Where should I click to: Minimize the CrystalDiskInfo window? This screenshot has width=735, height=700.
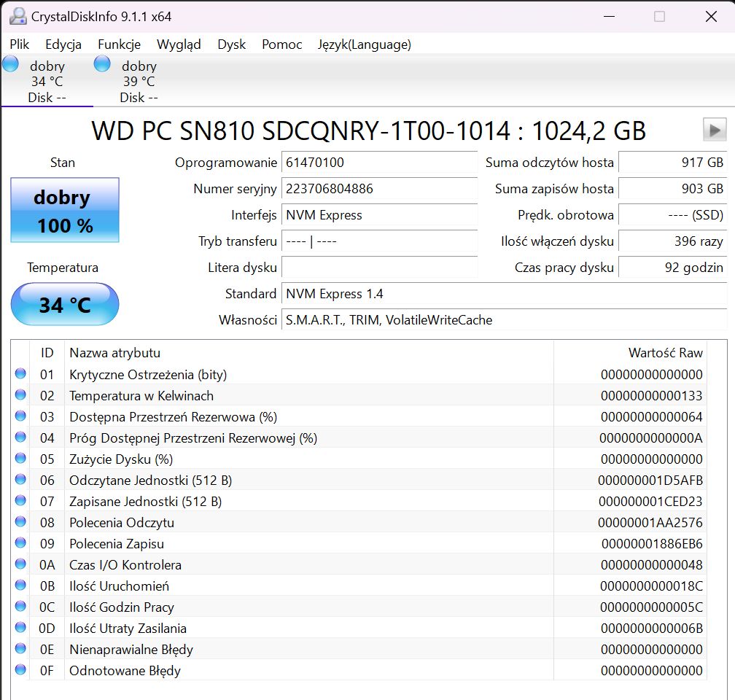610,17
